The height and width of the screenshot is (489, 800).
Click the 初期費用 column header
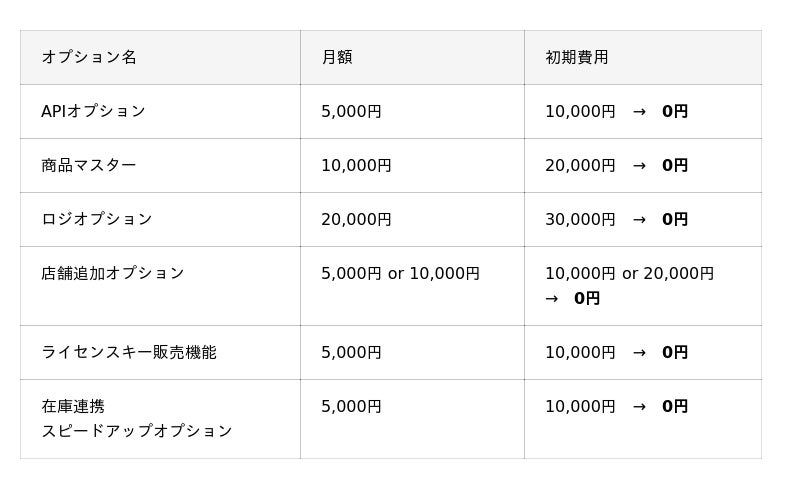(x=577, y=57)
